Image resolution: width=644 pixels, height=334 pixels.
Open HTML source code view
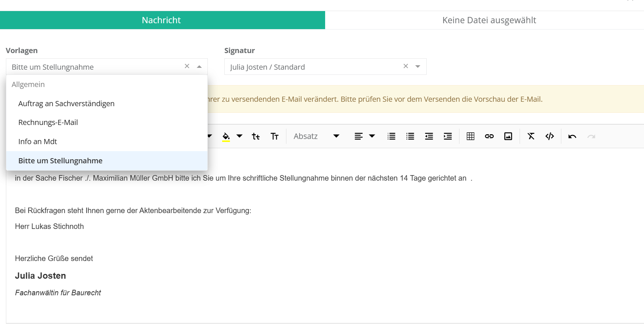(550, 136)
